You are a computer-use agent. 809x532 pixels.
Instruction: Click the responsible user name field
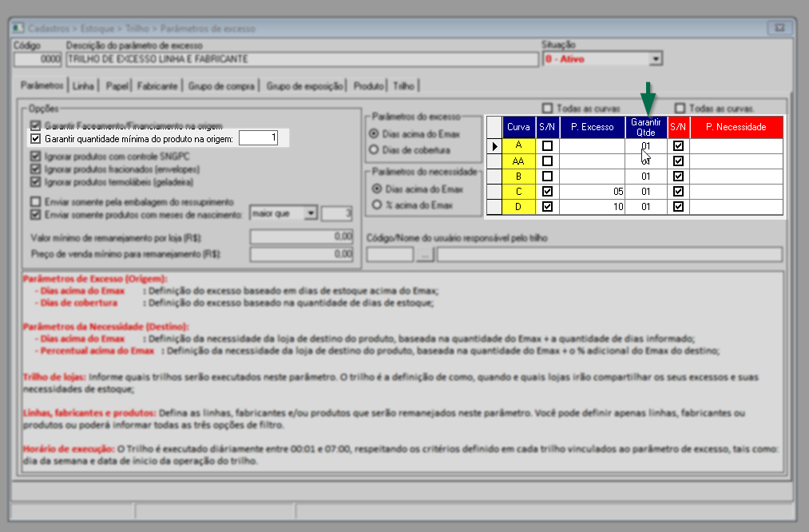610,254
